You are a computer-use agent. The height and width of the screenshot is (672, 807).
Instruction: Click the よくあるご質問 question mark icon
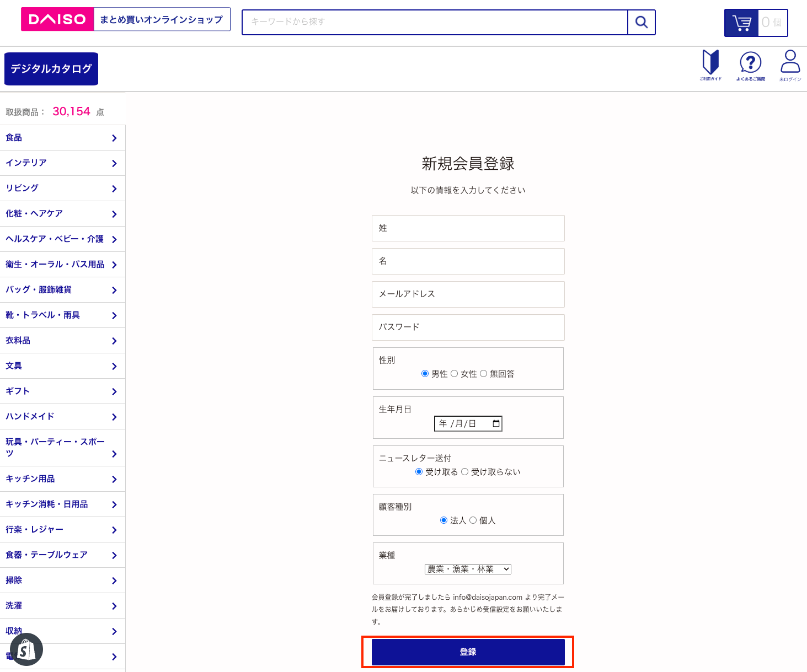[x=750, y=63]
